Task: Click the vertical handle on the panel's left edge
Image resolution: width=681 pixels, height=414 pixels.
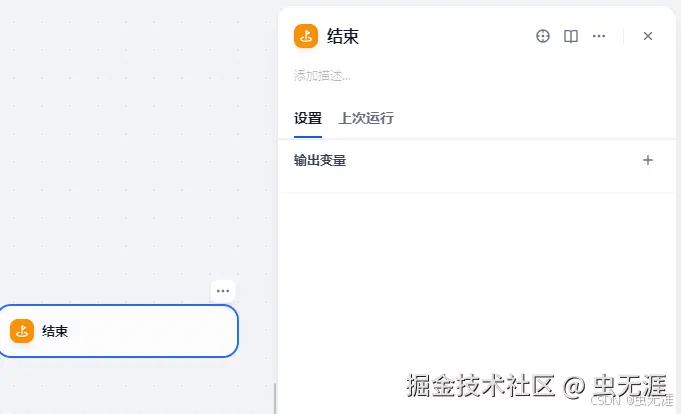Action: 275,398
